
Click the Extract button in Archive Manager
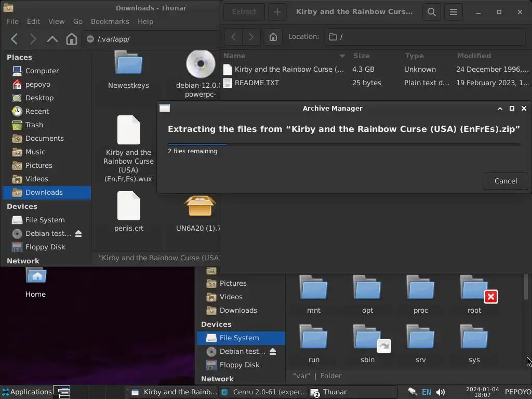[244, 12]
